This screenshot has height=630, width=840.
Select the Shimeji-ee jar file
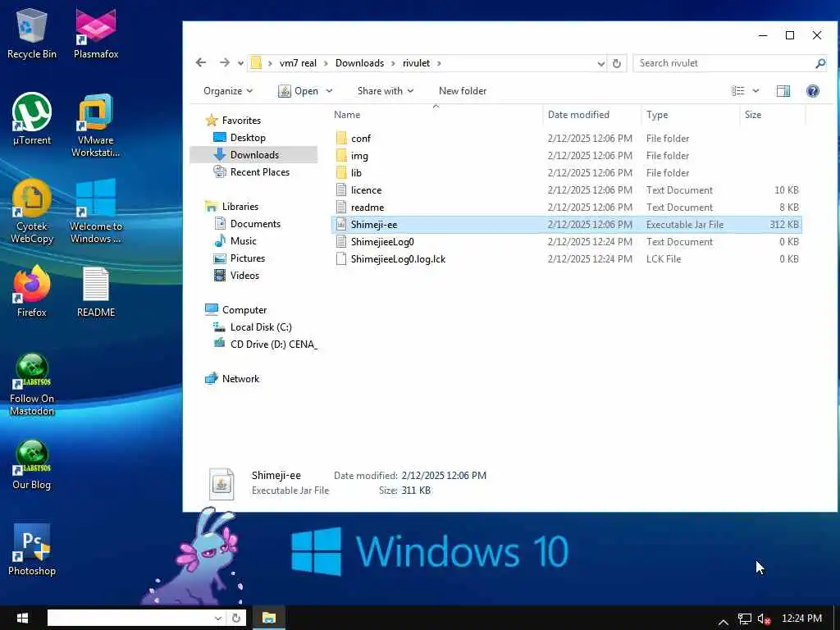coord(566,225)
